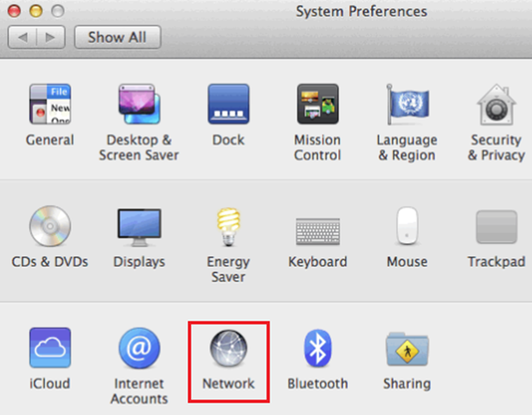Click the back arrow in toolbar
The image size is (532, 415).
(23, 37)
